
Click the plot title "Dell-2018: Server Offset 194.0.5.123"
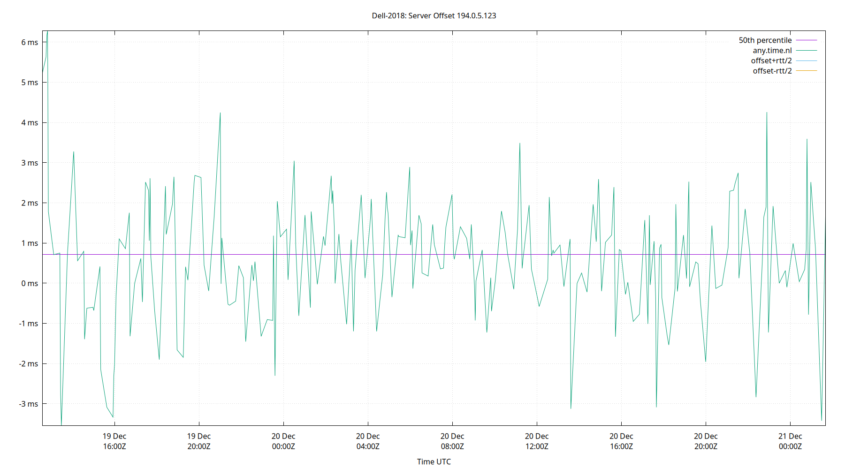pyautogui.click(x=434, y=15)
